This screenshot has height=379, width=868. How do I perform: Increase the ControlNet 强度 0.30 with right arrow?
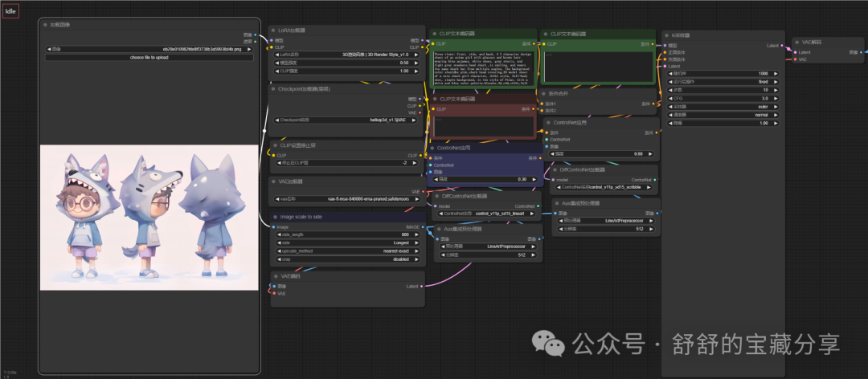coord(534,179)
